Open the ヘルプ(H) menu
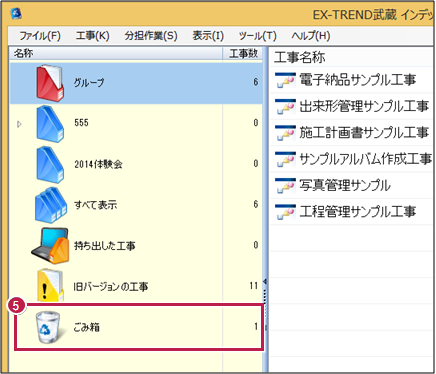The width and height of the screenshot is (436, 374). pos(311,36)
